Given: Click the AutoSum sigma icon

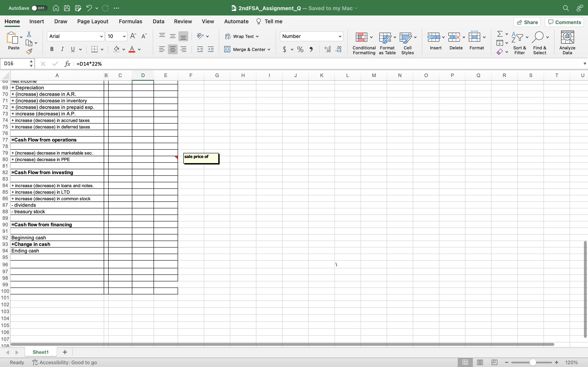Looking at the screenshot, I should pos(500,34).
